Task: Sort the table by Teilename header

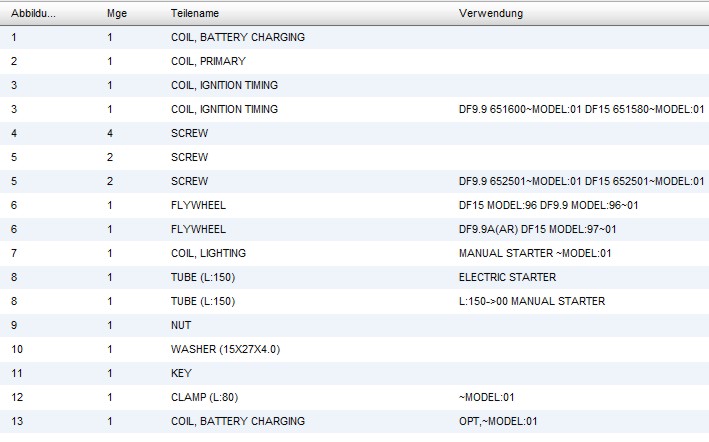Action: click(x=195, y=14)
